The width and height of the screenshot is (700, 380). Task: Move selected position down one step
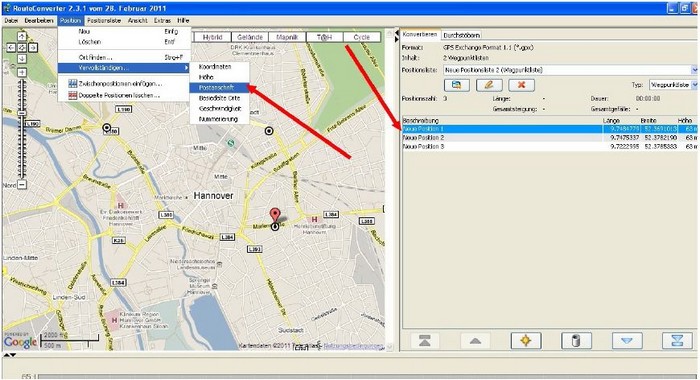pos(627,341)
